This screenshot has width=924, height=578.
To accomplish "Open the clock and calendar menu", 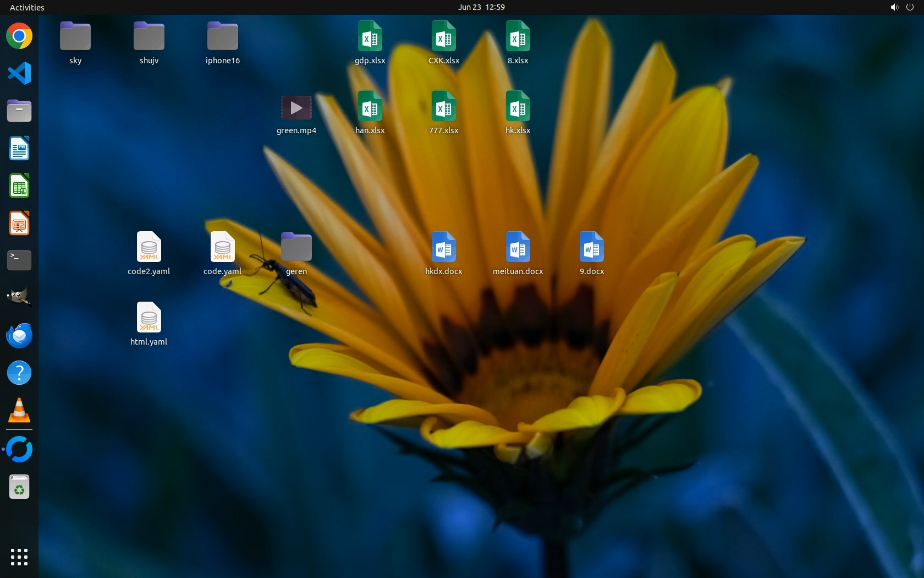I will pyautogui.click(x=481, y=7).
